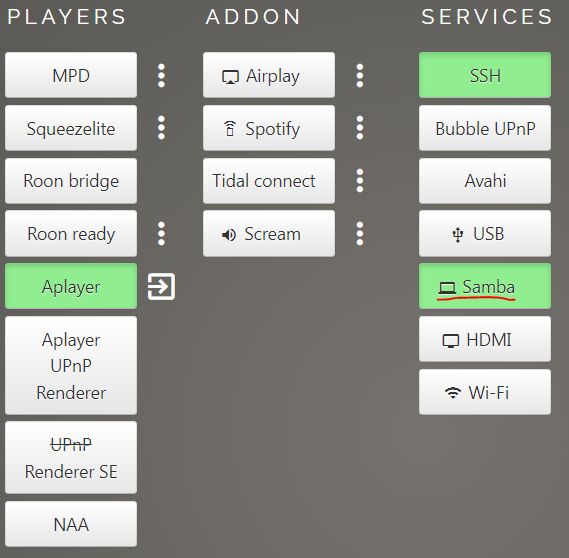
Task: Open Squeezelite three-dot options menu
Action: click(x=161, y=128)
